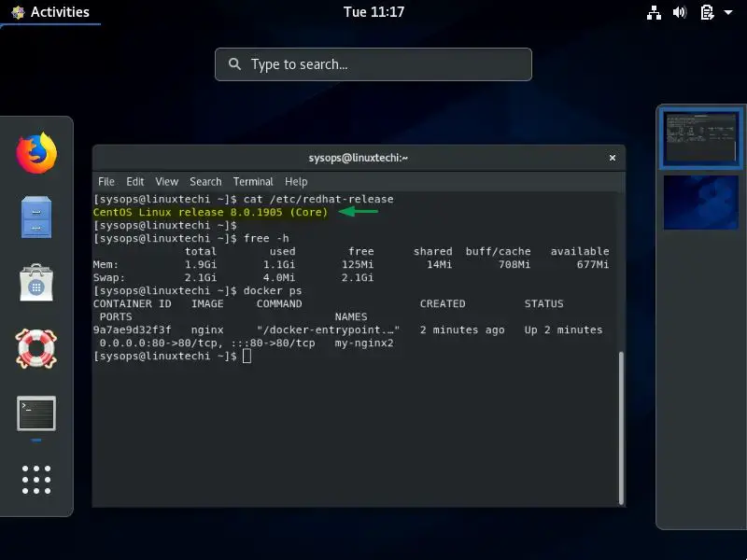Screen dimensions: 747x560
Task: Click the CREATED column header
Action: coord(443,304)
